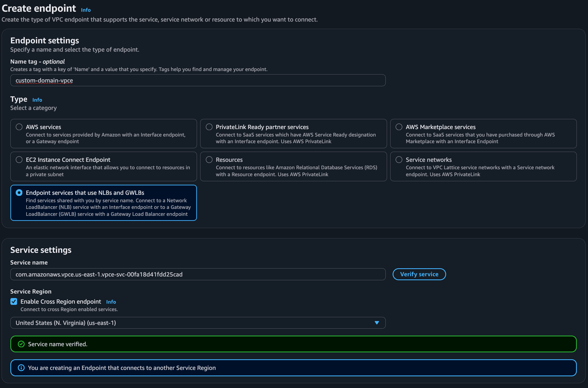The image size is (588, 388).
Task: Select the Resources endpoint category
Action: pos(209,160)
